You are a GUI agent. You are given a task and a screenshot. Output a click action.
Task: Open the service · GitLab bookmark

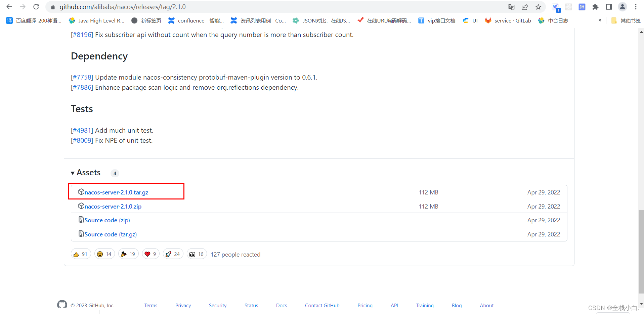(x=508, y=20)
